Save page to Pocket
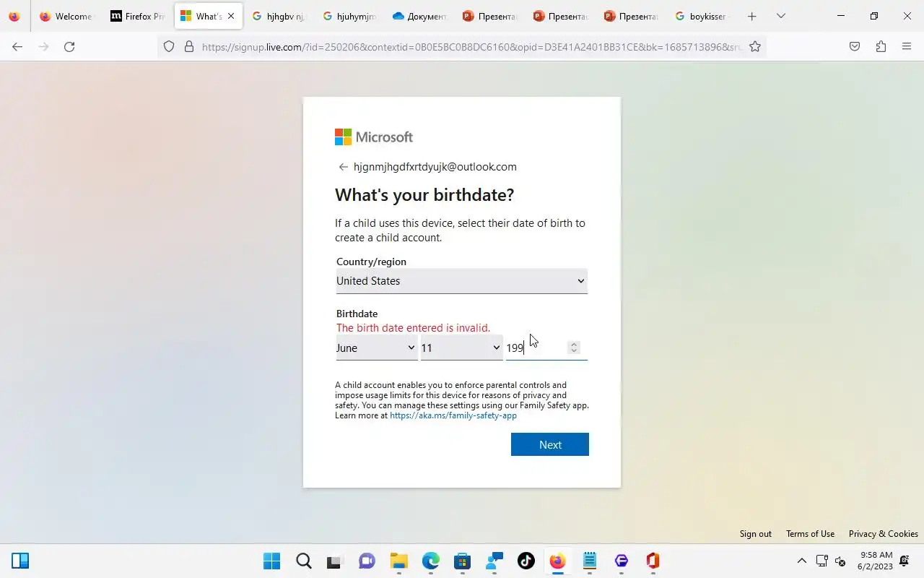Viewport: 924px width, 578px height. tap(855, 46)
